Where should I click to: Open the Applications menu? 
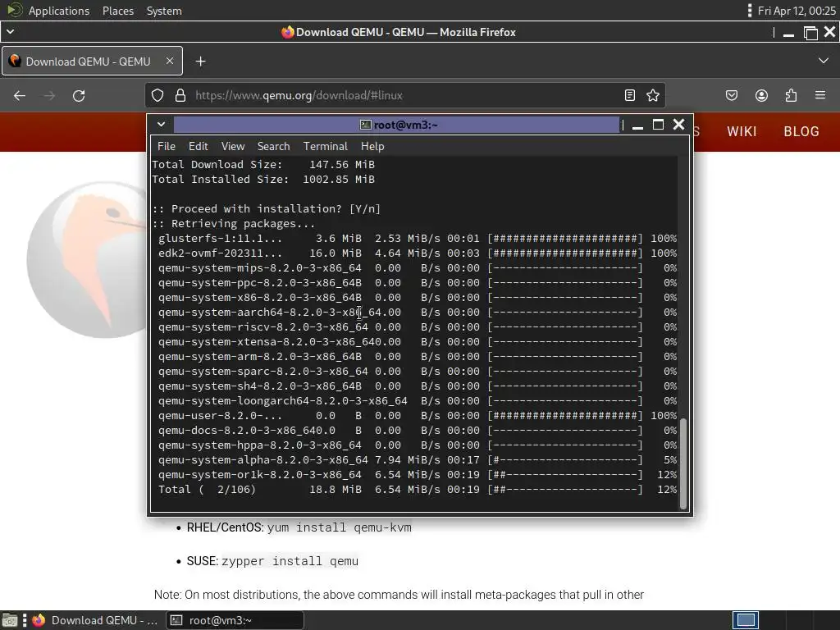(x=59, y=11)
